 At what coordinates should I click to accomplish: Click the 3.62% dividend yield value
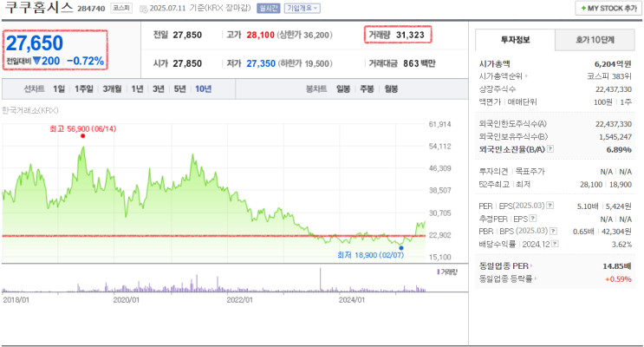pos(621,245)
